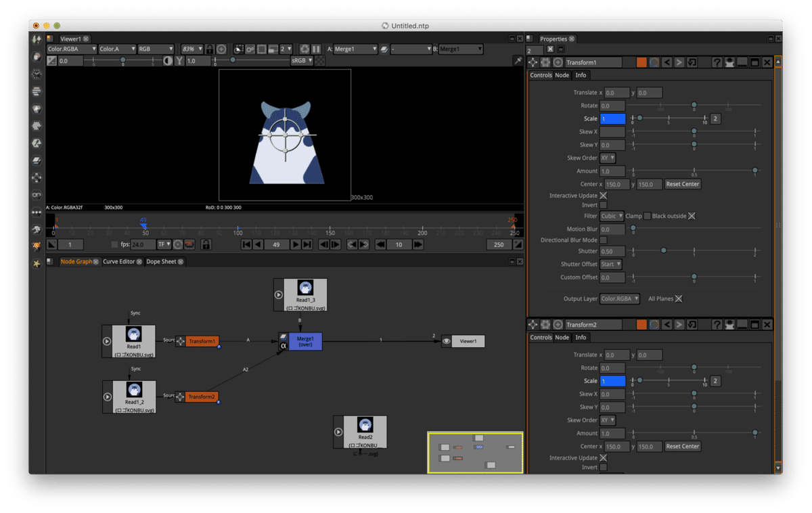
Task: Toggle the checkbox left of fps
Action: click(x=114, y=244)
